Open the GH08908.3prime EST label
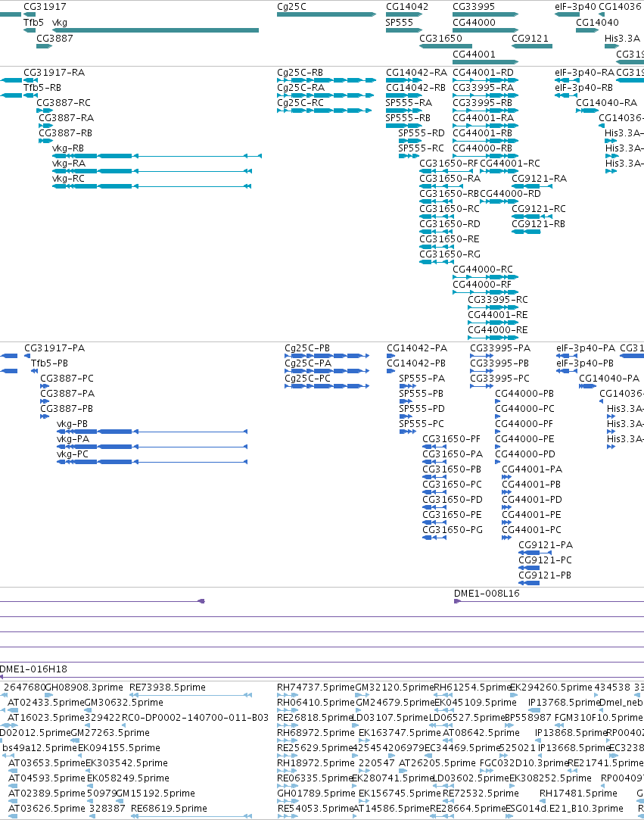644x820 pixels. coord(84,687)
